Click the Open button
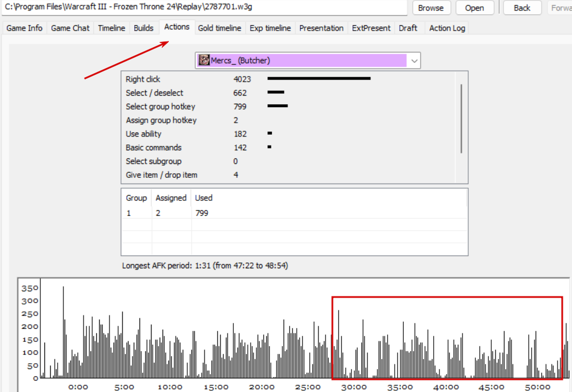572x392 pixels. (x=475, y=7)
